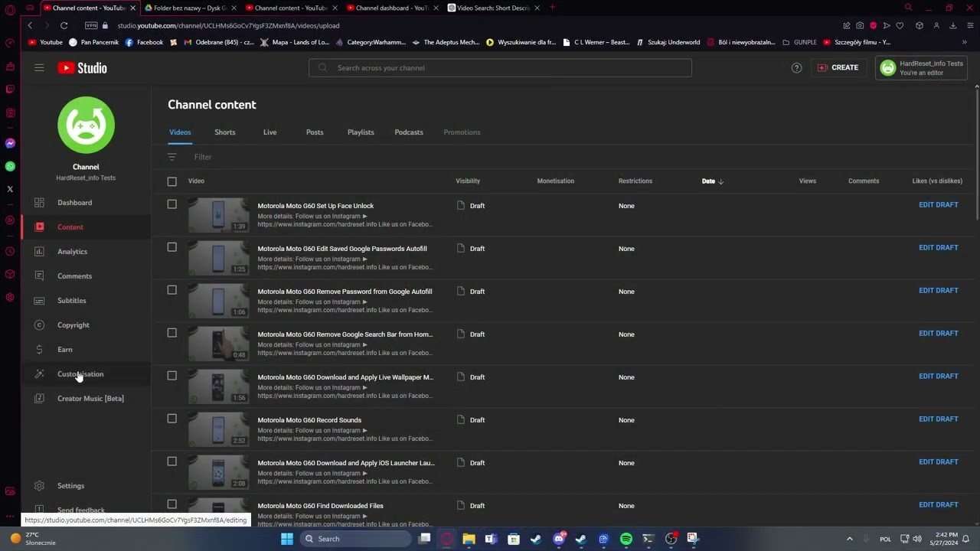Click the WhatsApp icon in Opera sidebar
The height and width of the screenshot is (551, 980).
10,166
